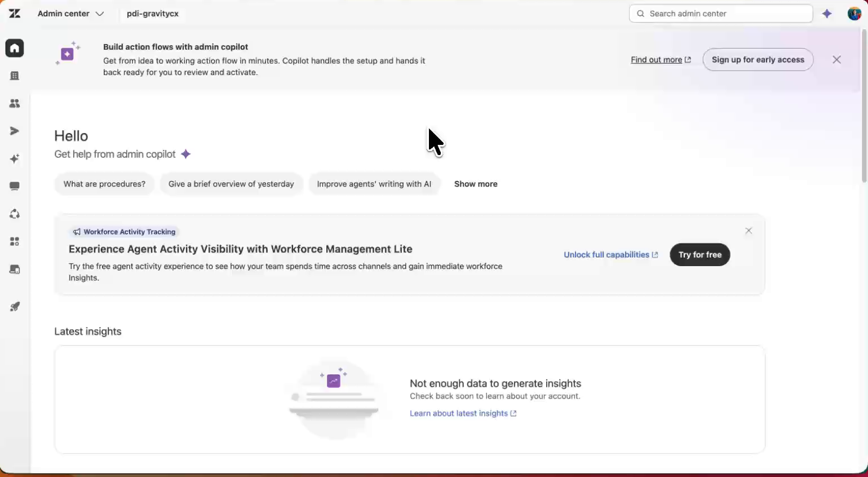This screenshot has width=868, height=477.
Task: Open the Find out more link
Action: pyautogui.click(x=661, y=60)
